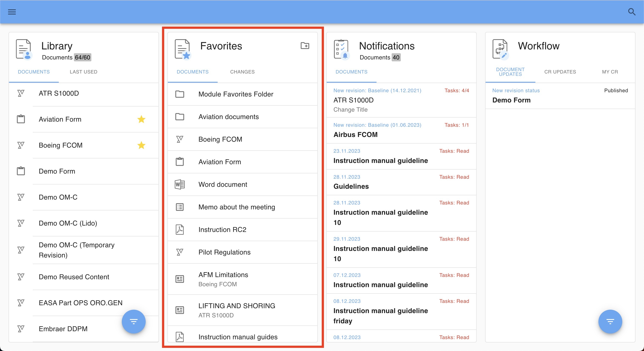644x351 pixels.
Task: Click the Word document file icon
Action: pos(180,184)
